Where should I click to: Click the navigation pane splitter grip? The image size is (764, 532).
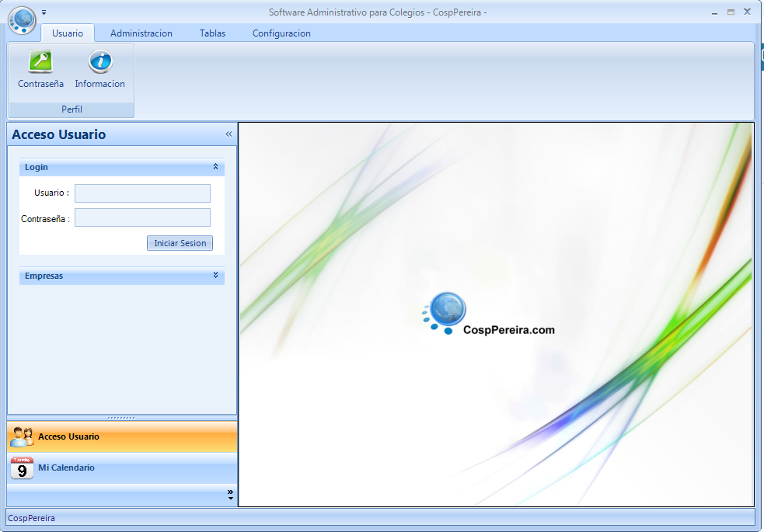click(121, 418)
